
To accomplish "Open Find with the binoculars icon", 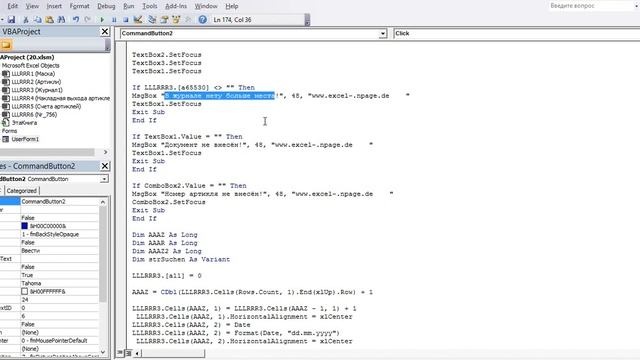I will [x=61, y=20].
